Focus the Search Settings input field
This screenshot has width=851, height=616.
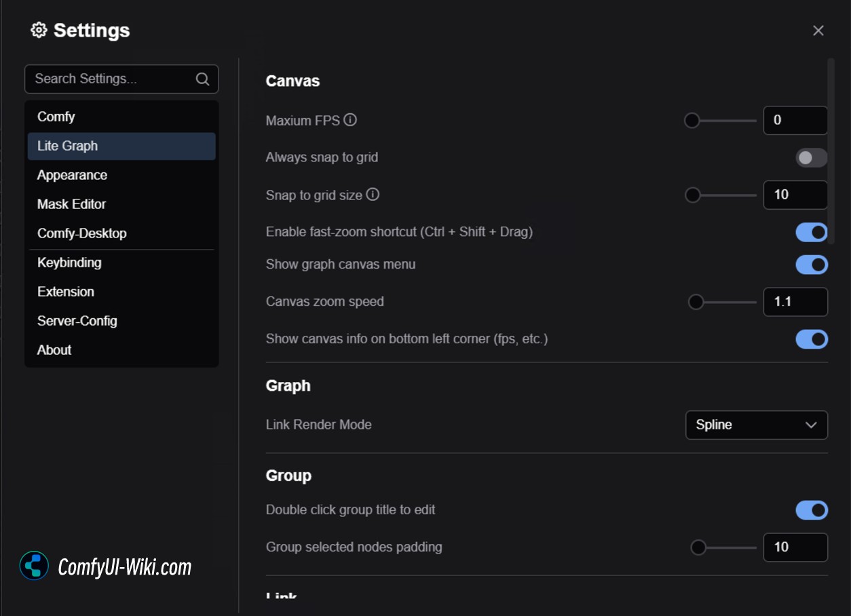click(121, 79)
